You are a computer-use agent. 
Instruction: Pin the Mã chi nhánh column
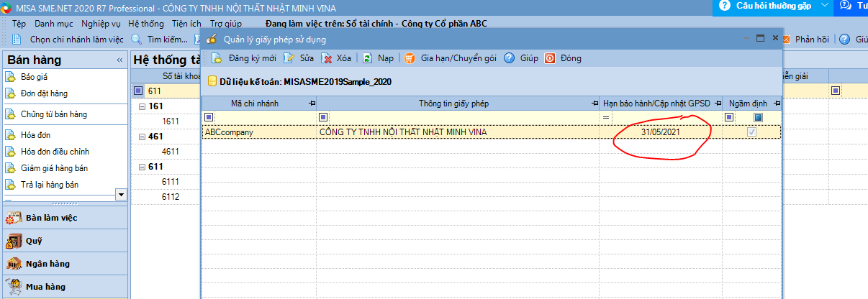pos(311,104)
